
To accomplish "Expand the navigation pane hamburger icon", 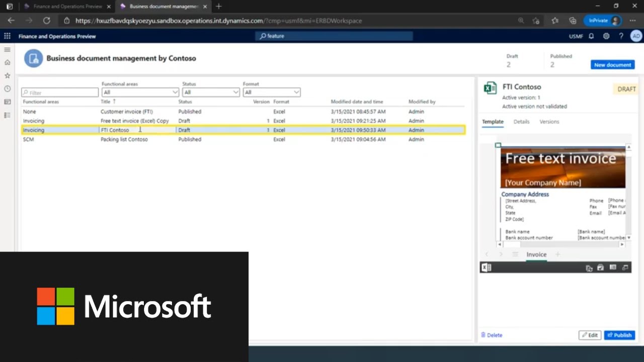I will pos(7,50).
